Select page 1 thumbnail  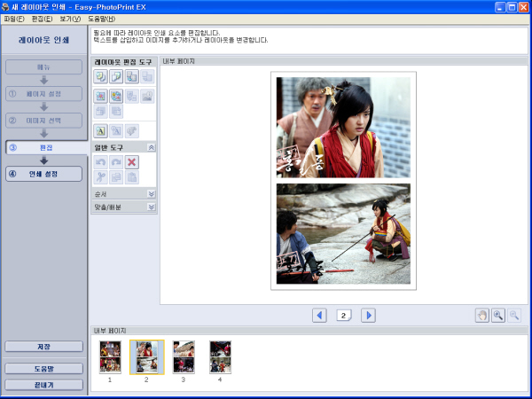tap(110, 357)
